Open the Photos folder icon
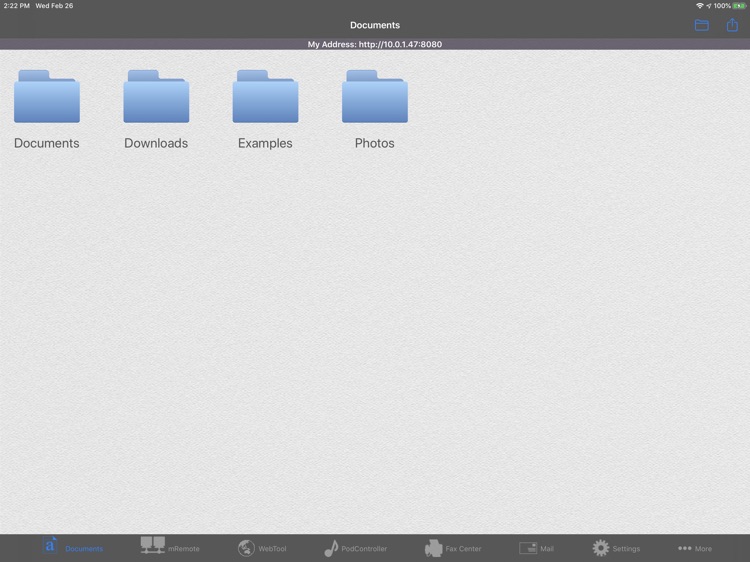The height and width of the screenshot is (562, 750). tap(375, 97)
